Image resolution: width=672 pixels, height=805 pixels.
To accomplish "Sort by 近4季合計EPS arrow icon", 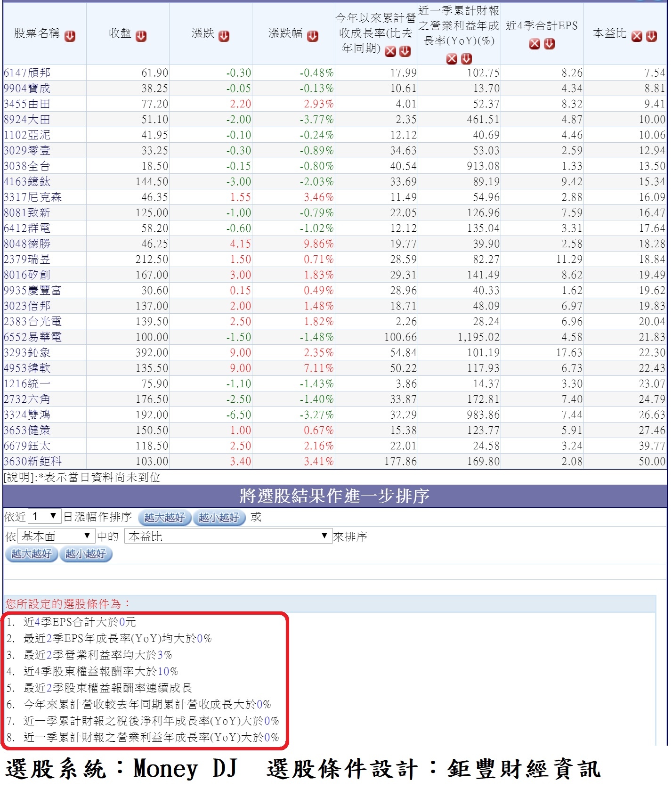I will click(549, 44).
